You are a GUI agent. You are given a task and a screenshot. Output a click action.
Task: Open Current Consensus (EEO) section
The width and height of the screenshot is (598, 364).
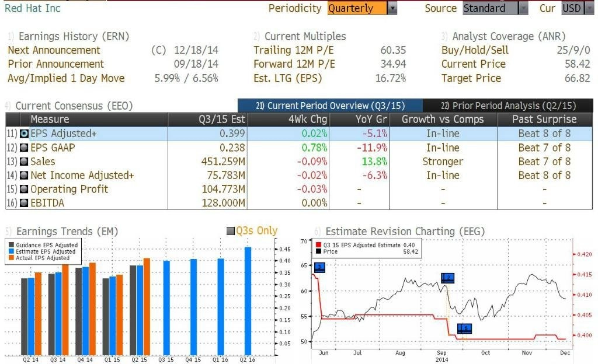(x=74, y=106)
